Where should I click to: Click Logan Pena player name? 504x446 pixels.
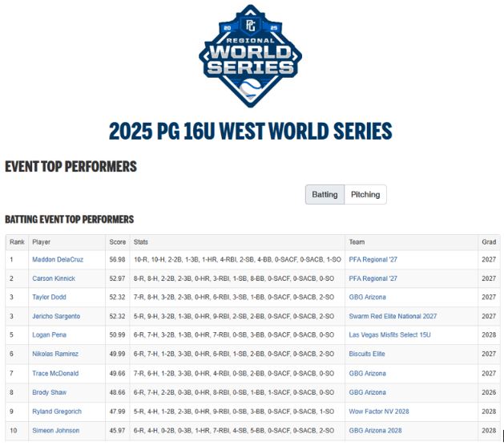point(50,335)
